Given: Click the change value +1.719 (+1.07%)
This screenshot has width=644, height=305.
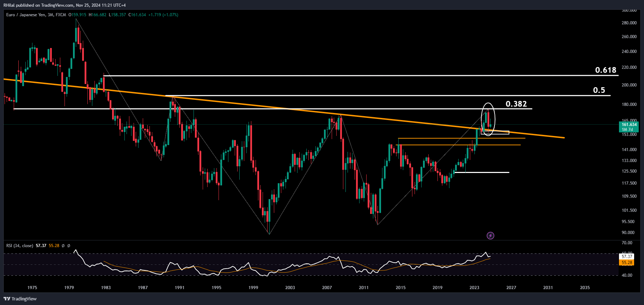Looking at the screenshot, I should point(163,15).
